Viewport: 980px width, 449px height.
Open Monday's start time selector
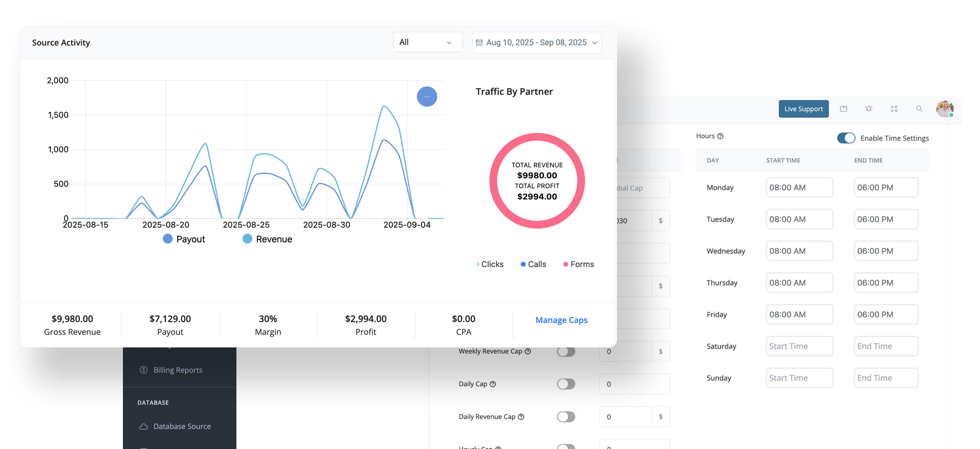click(x=799, y=187)
